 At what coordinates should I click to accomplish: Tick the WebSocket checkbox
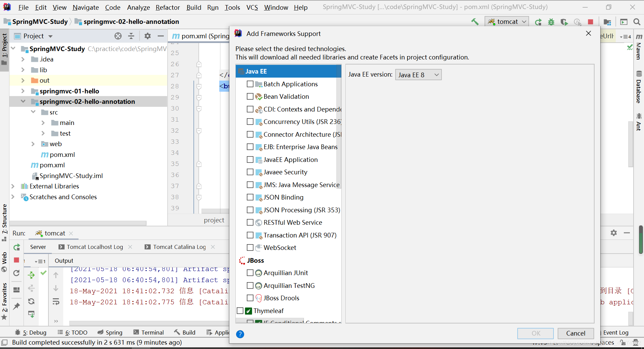[x=250, y=248]
